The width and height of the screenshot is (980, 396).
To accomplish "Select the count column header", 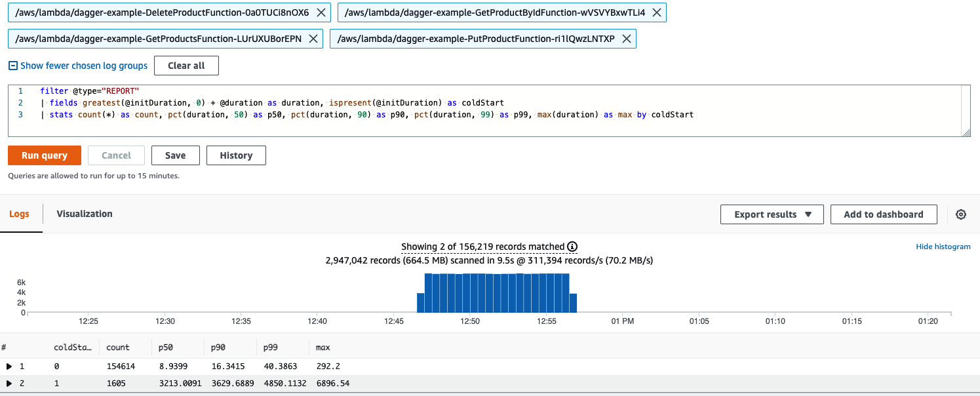I will click(119, 347).
